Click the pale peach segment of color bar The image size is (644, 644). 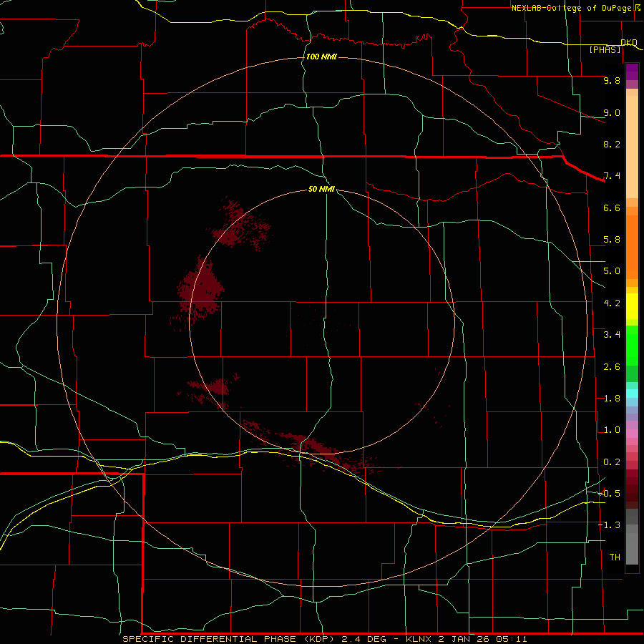(632, 147)
